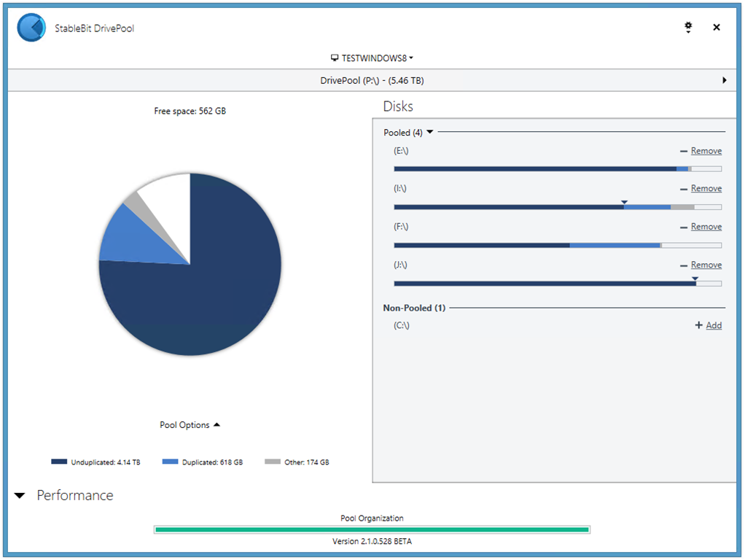
Task: Click the pool usage pie chart
Action: click(x=190, y=264)
